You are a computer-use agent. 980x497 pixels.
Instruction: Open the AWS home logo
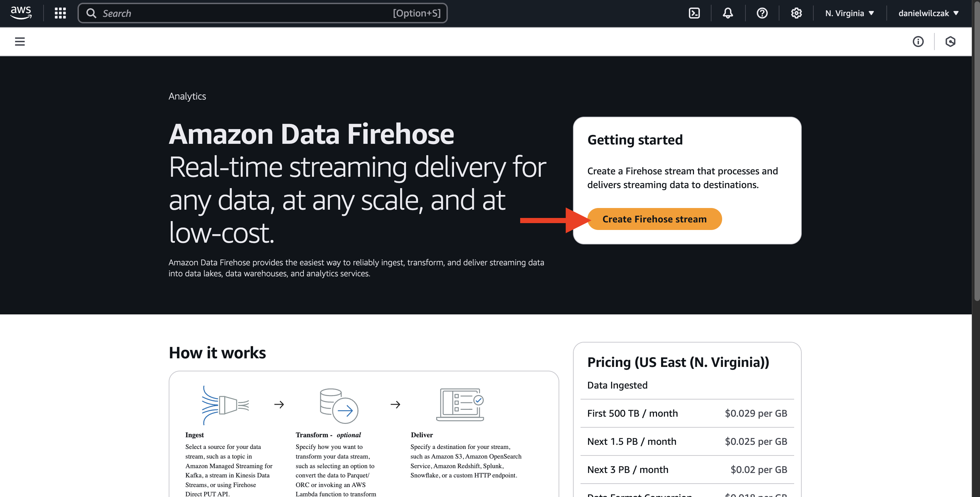coord(21,13)
